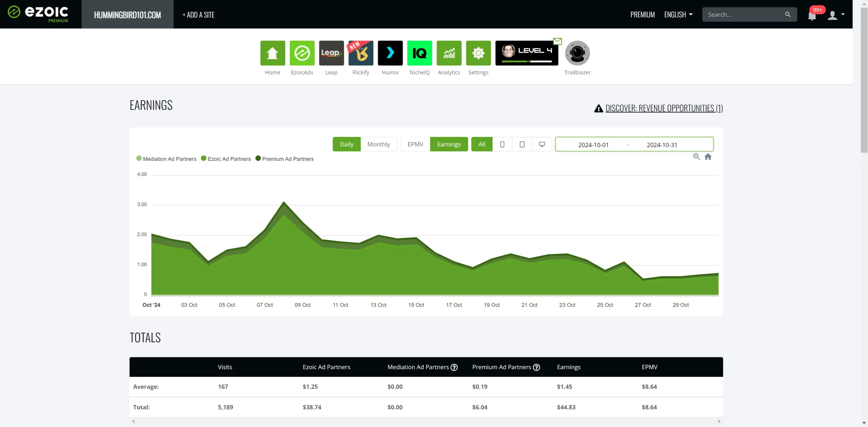Click Premium Ad Partners help icon
The image size is (868, 427).
(x=536, y=367)
